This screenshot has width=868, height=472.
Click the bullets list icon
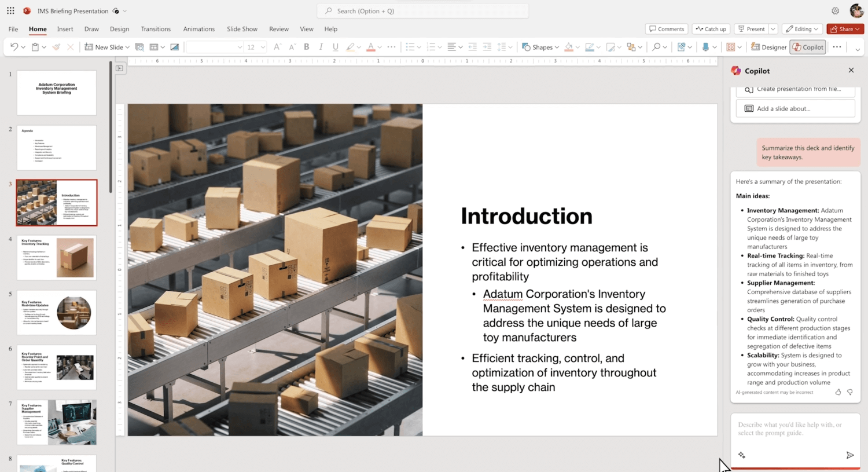pos(410,47)
